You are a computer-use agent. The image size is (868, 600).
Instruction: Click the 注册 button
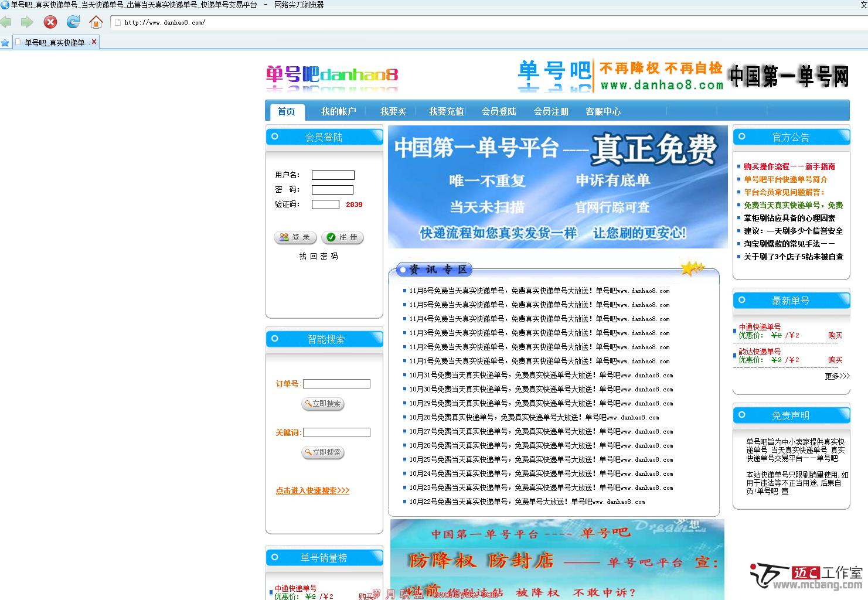(342, 237)
